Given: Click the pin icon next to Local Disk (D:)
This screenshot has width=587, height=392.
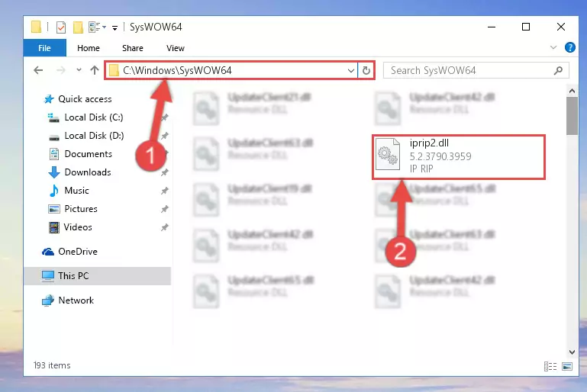Looking at the screenshot, I should pyautogui.click(x=164, y=136).
